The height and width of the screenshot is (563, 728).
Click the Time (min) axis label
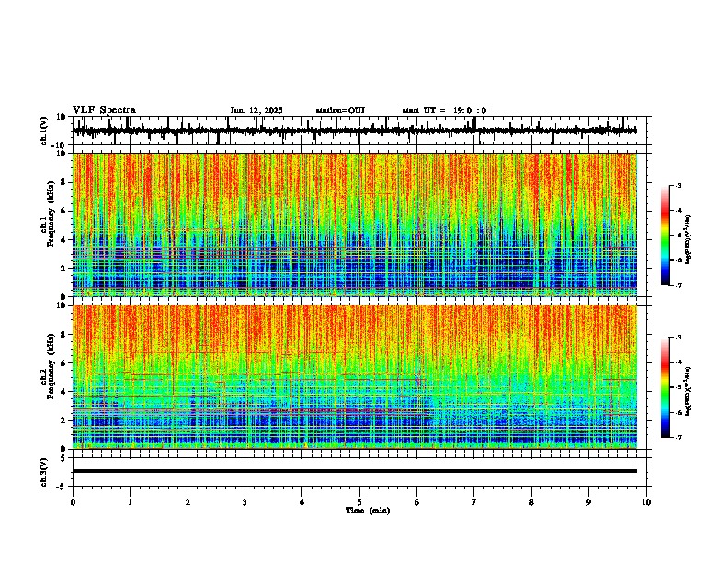pos(368,511)
